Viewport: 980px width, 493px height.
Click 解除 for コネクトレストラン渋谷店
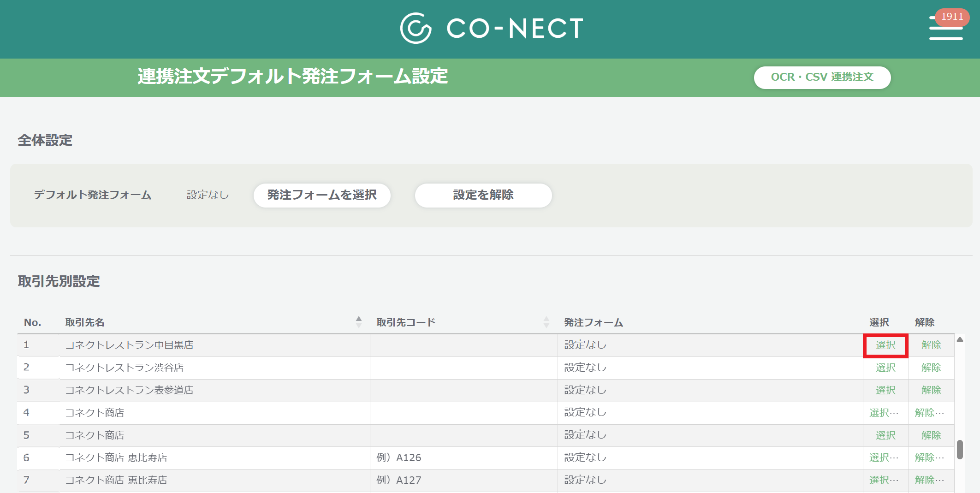click(x=931, y=368)
